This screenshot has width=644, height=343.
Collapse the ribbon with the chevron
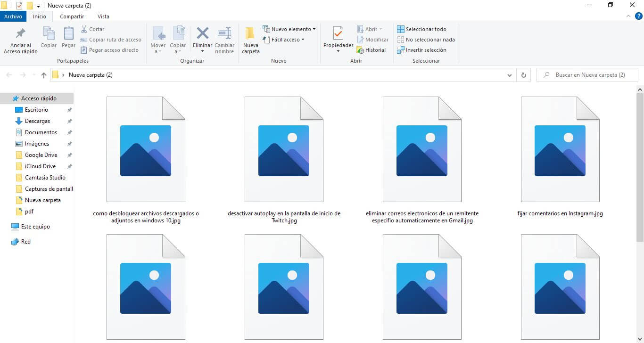pyautogui.click(x=628, y=16)
